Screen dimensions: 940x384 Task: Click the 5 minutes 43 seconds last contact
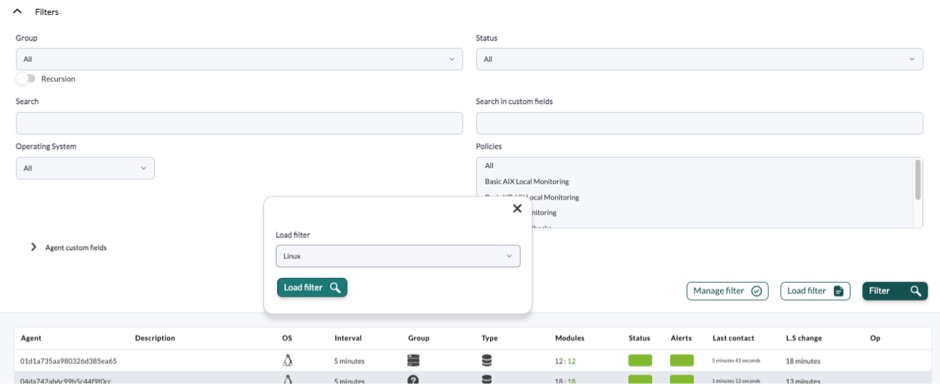736,361
